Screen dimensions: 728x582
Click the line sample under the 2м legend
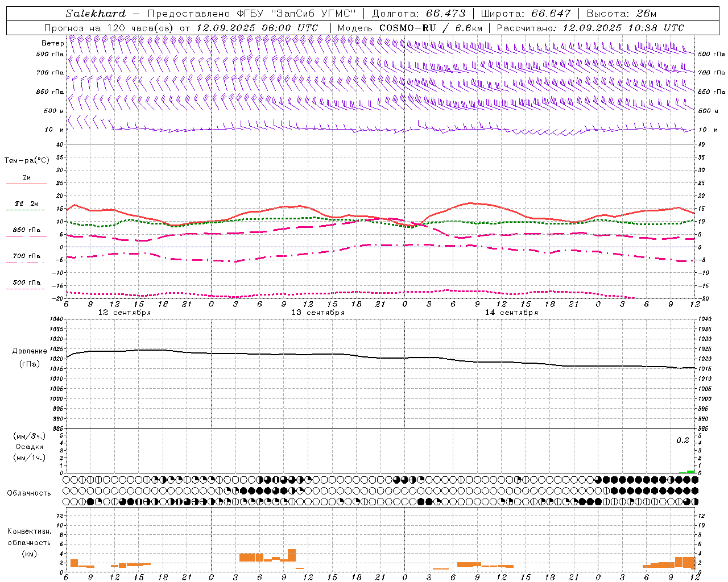pyautogui.click(x=26, y=184)
